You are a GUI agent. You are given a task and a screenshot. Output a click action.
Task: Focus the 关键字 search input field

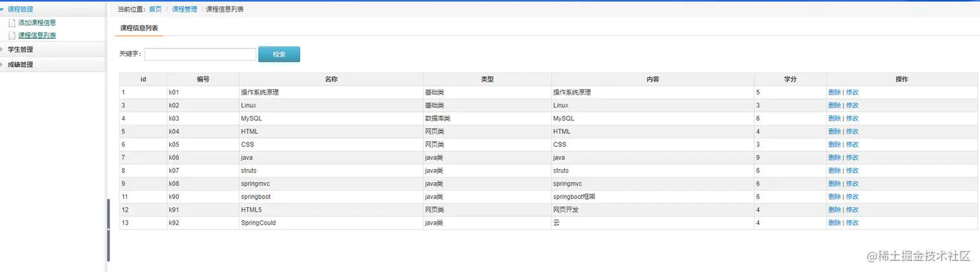click(200, 54)
